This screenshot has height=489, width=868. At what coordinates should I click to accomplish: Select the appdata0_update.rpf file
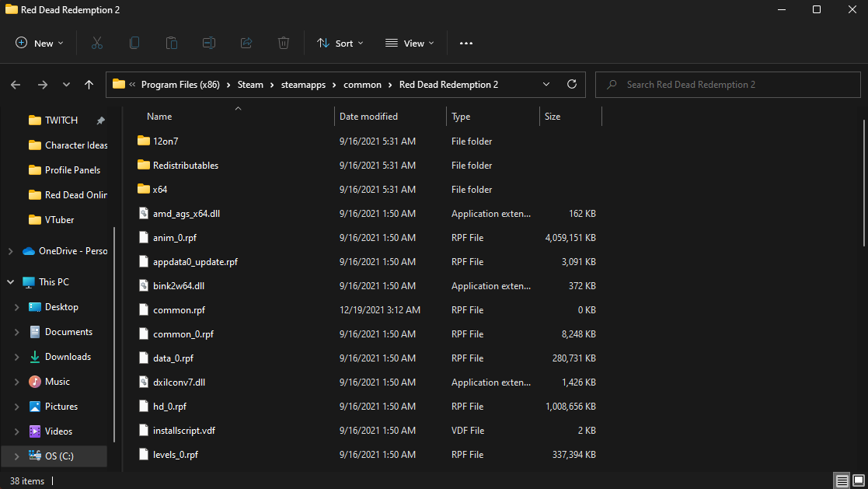pos(195,262)
